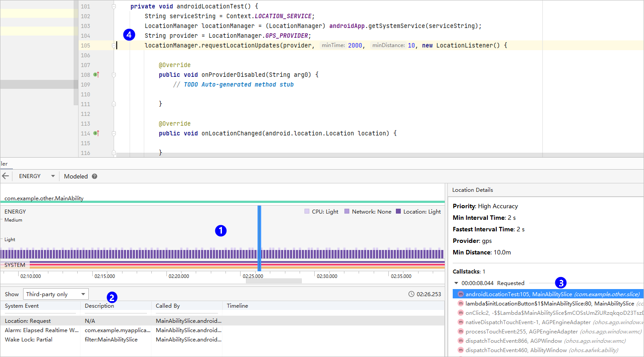Click the 'Modeled' label in profiler toolbar
The height and width of the screenshot is (357, 644).
click(x=76, y=176)
